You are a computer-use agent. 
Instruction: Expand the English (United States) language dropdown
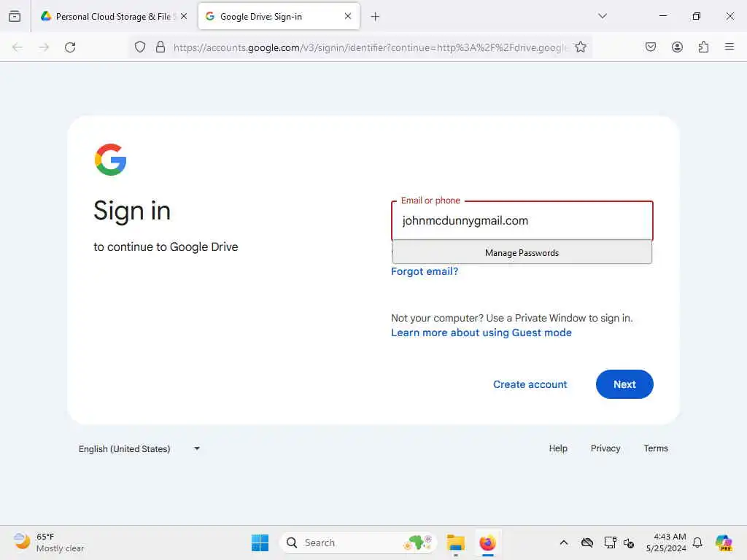[139, 448]
